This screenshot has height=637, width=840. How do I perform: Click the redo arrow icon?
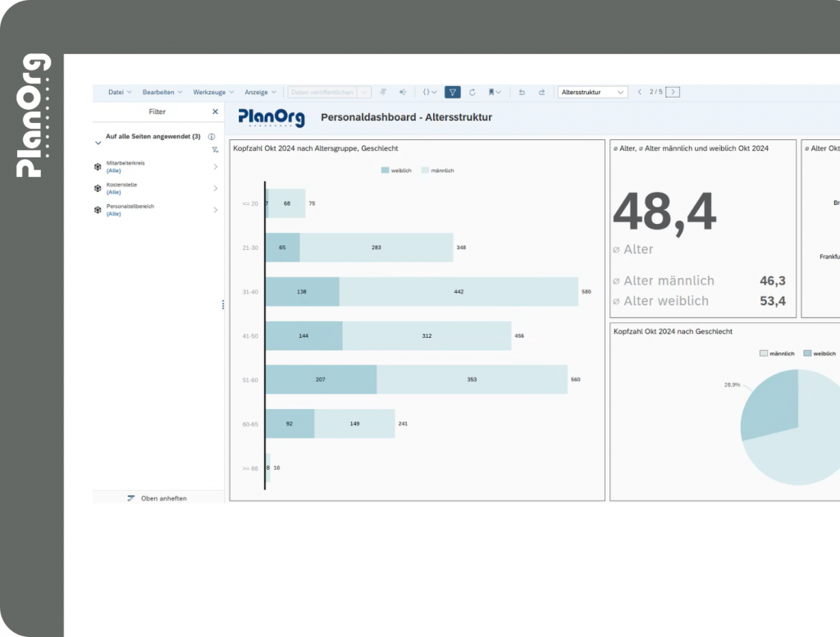click(x=541, y=93)
